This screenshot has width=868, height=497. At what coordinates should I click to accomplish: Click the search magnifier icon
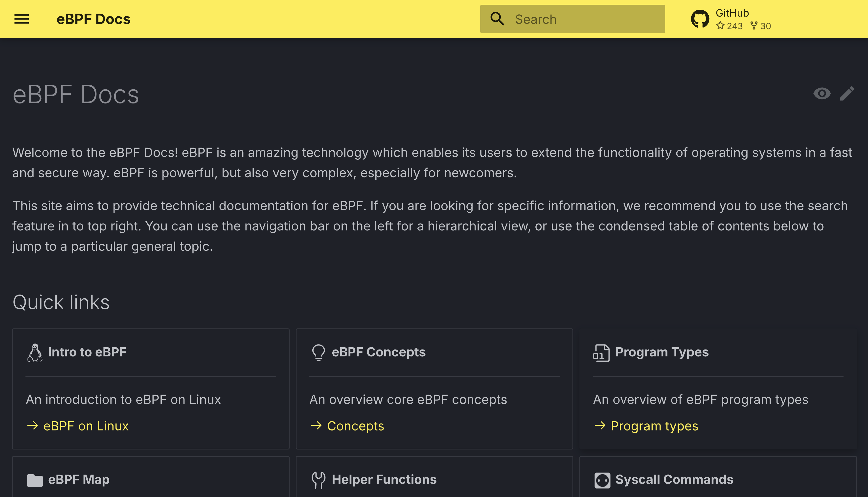497,19
